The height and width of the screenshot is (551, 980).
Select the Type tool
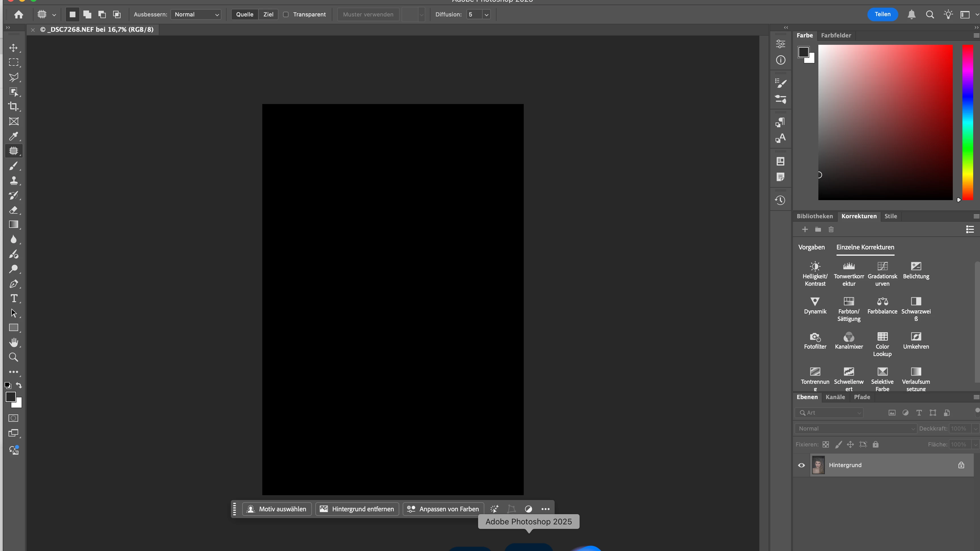coord(14,298)
